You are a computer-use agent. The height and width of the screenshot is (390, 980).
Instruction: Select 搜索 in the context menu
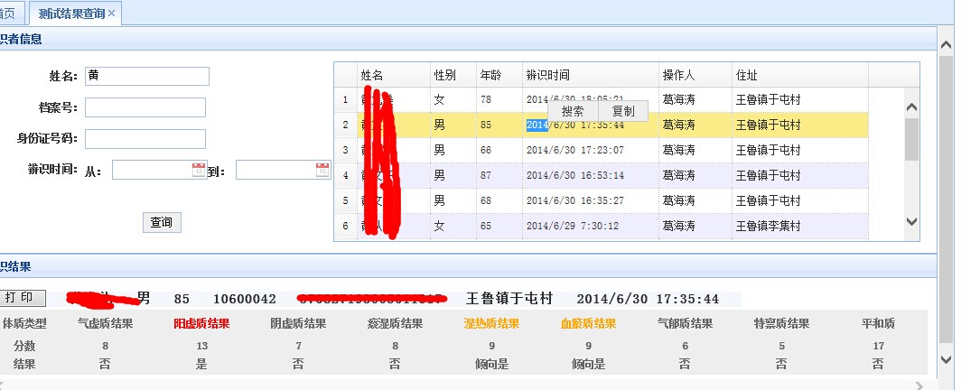click(573, 112)
